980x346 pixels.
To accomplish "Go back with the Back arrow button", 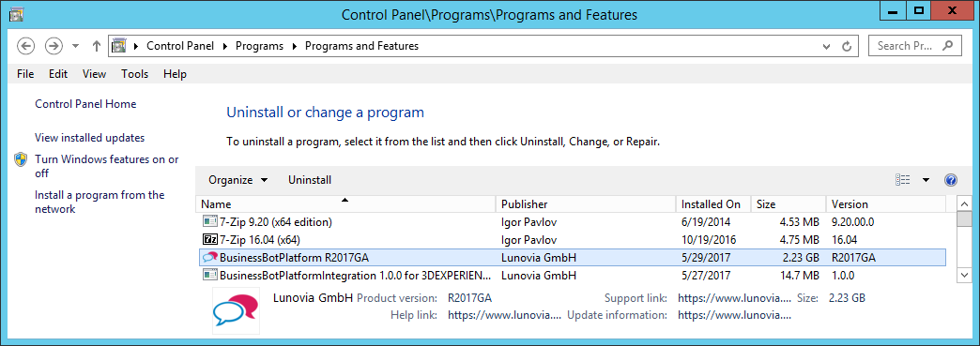I will [25, 46].
